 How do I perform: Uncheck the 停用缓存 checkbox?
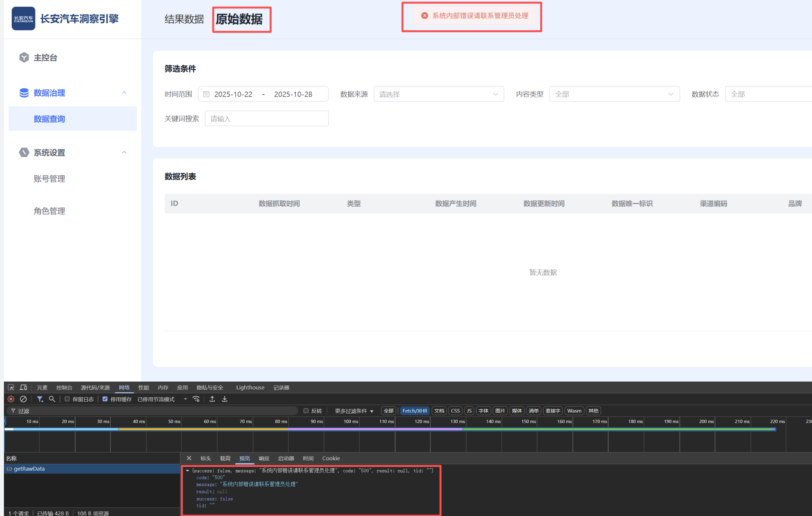[105, 399]
